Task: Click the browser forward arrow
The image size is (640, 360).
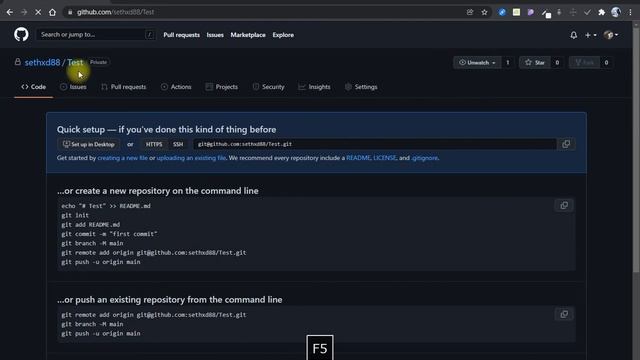Action: click(24, 12)
